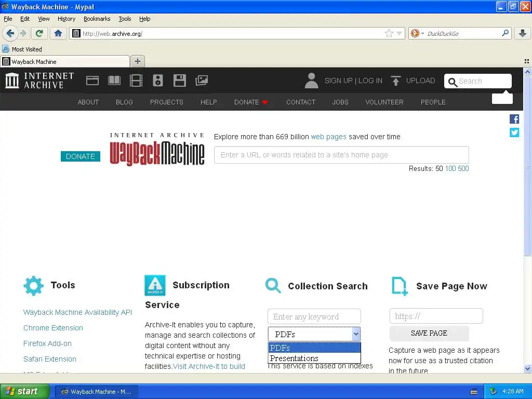The image size is (532, 399).
Task: Open the File menu
Action: 8,19
